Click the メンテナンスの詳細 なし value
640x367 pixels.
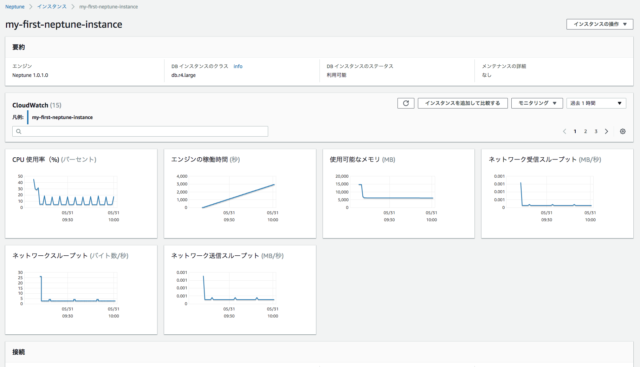pos(486,75)
